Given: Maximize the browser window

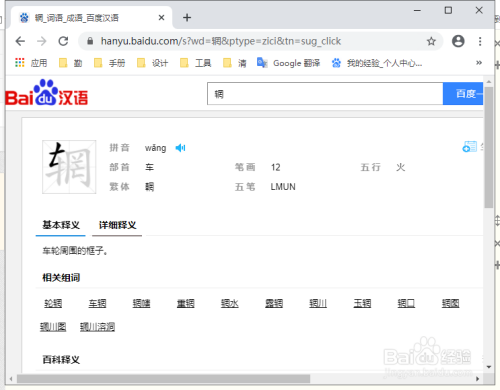Looking at the screenshot, I should point(448,11).
